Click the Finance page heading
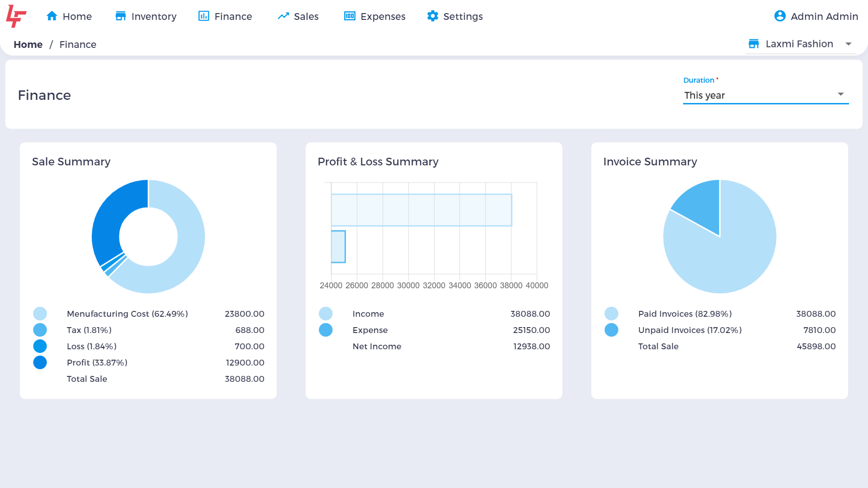This screenshot has height=488, width=868. pos(44,95)
